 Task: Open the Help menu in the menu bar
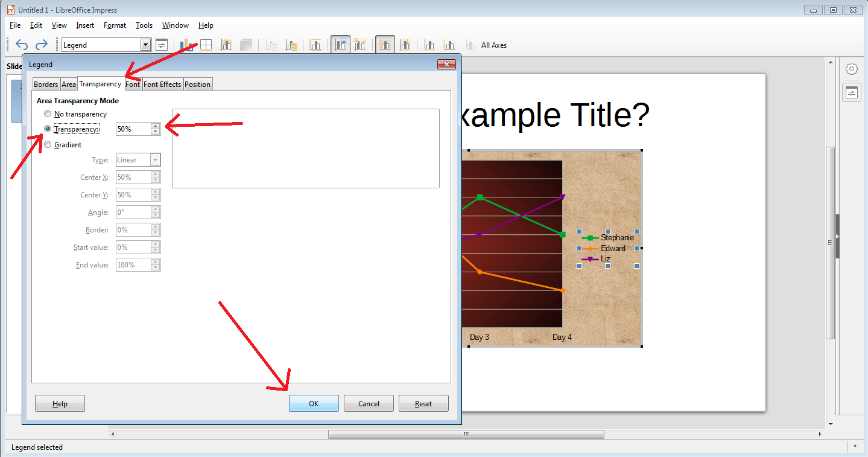[206, 25]
